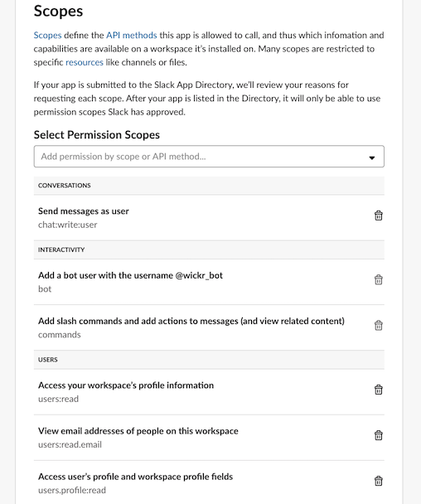Delete the chat:write:user scope
Image resolution: width=421 pixels, height=504 pixels.
tap(378, 216)
